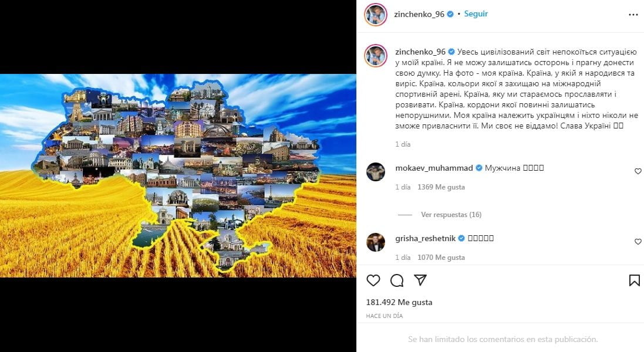Share the post via paper plane icon
The height and width of the screenshot is (352, 644).
(420, 280)
